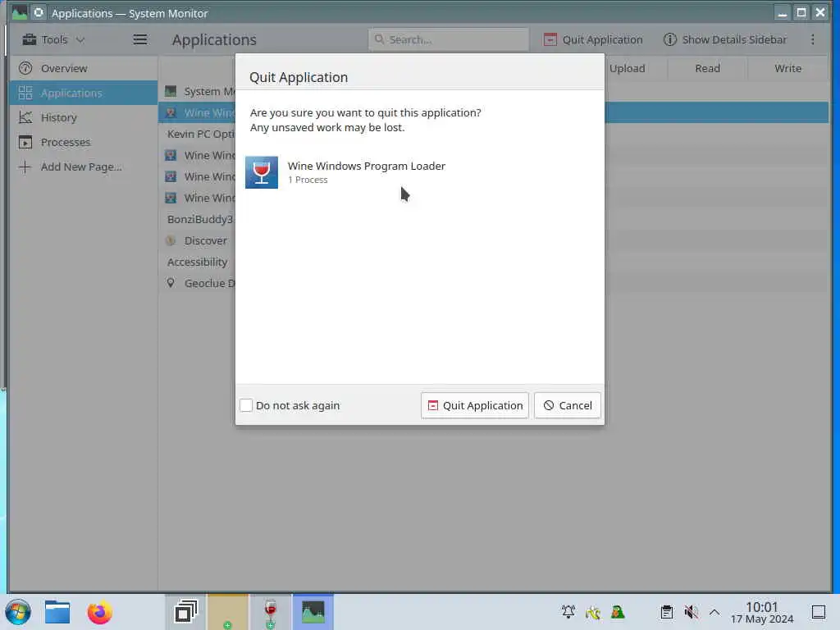The height and width of the screenshot is (630, 840).
Task: Select the Geoclue application row
Action: 197,283
